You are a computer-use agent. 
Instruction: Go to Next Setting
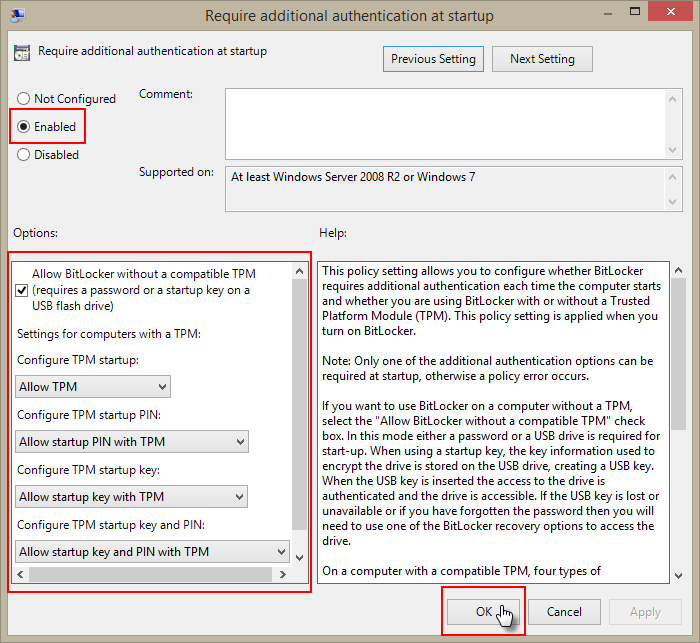542,59
